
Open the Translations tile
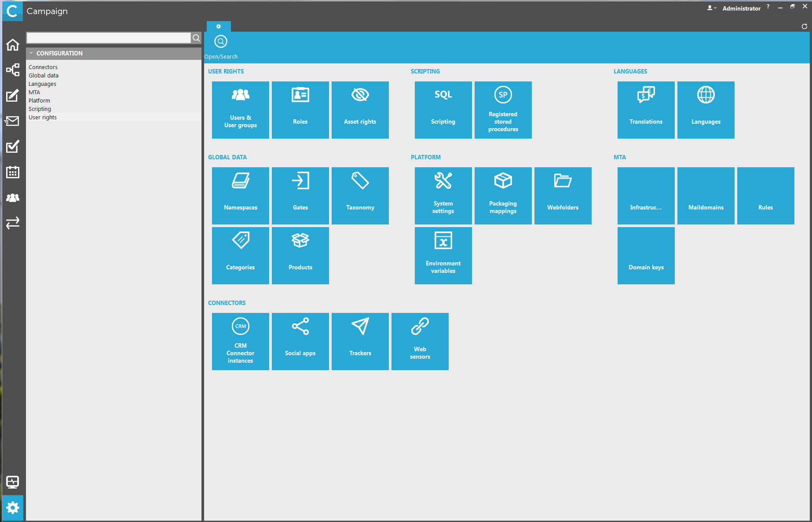(x=646, y=110)
